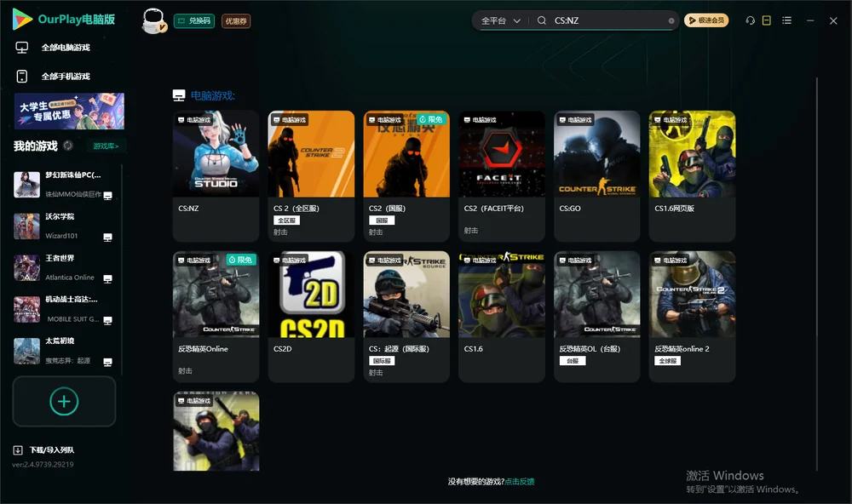Image resolution: width=852 pixels, height=504 pixels.
Task: Open the list menu icon in title bar
Action: 786,20
